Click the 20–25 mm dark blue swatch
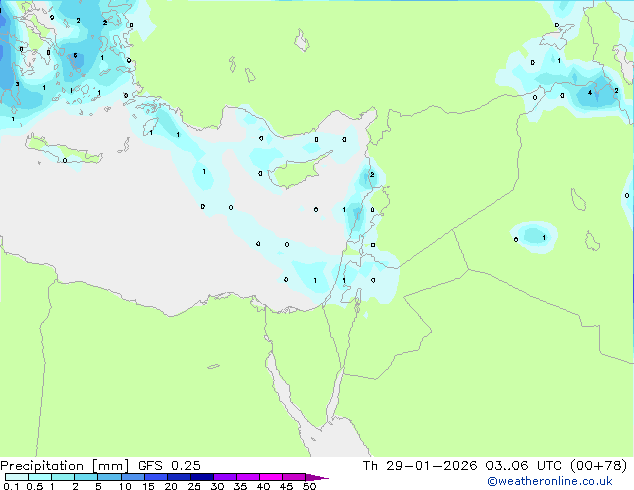 (179, 477)
